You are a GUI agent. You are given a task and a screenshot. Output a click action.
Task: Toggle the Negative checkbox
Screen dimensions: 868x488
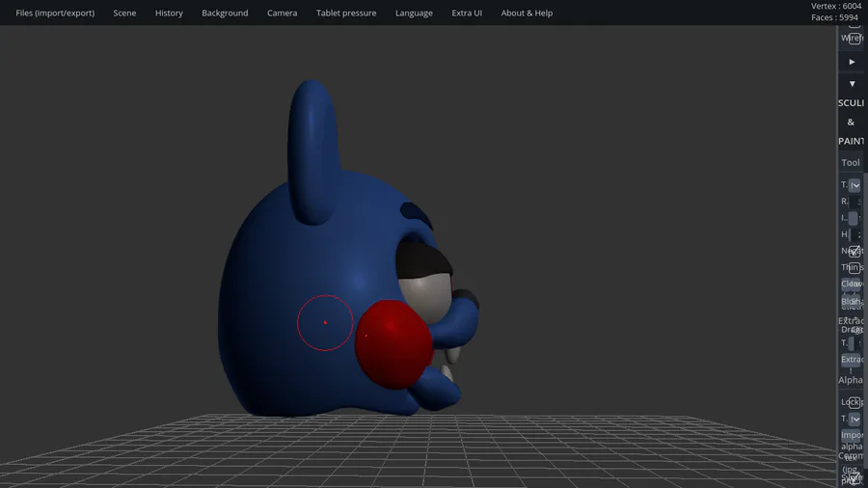pos(854,251)
